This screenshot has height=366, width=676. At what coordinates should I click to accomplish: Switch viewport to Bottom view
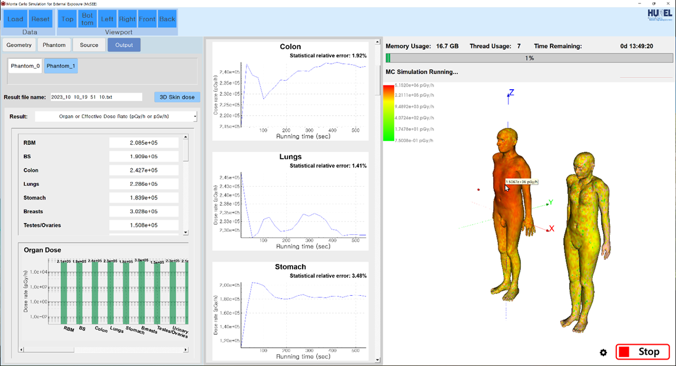coord(87,19)
